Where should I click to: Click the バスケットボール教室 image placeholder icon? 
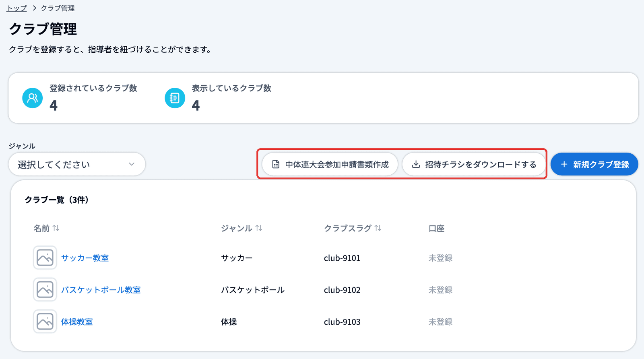pyautogui.click(x=45, y=290)
